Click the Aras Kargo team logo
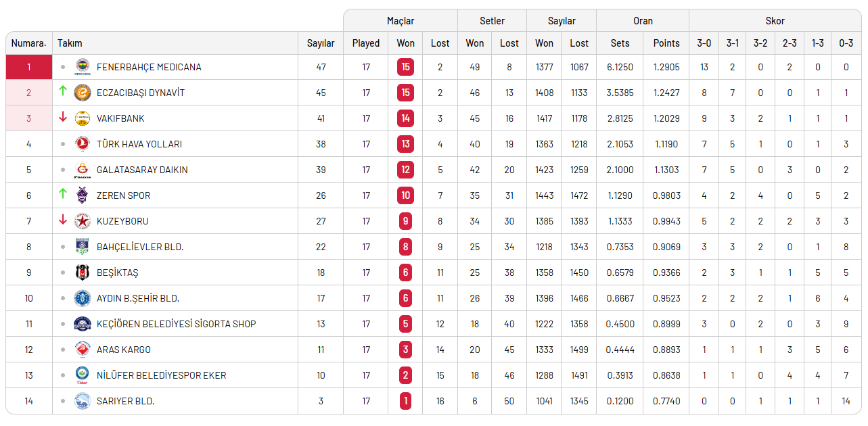The width and height of the screenshot is (868, 426). tap(83, 350)
